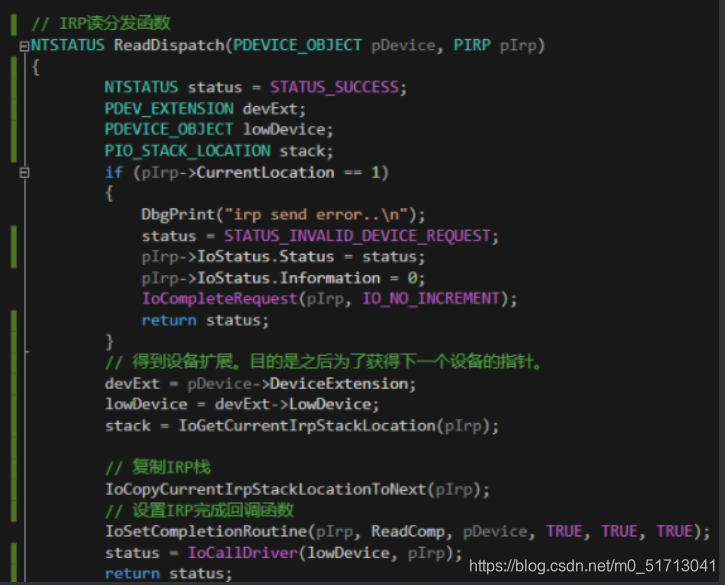Click the PIRP parameter type

click(472, 45)
